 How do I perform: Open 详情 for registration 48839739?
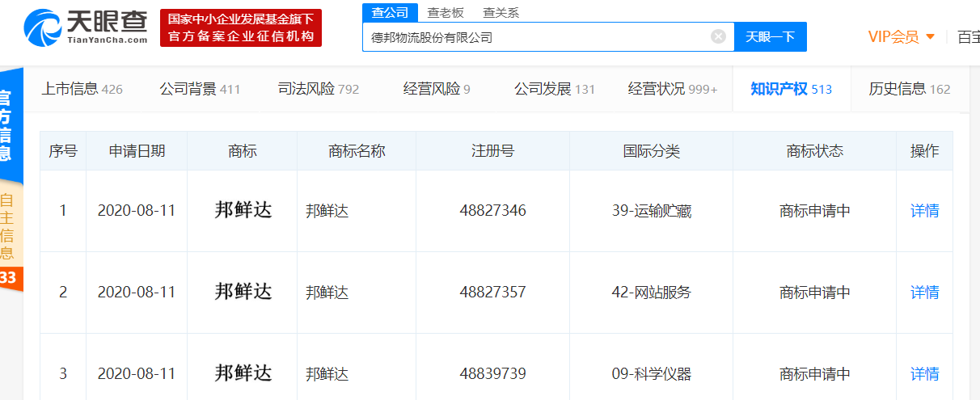925,374
